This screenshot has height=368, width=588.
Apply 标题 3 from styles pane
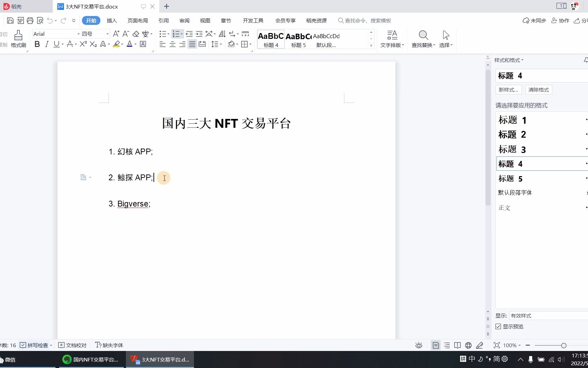[x=542, y=149]
